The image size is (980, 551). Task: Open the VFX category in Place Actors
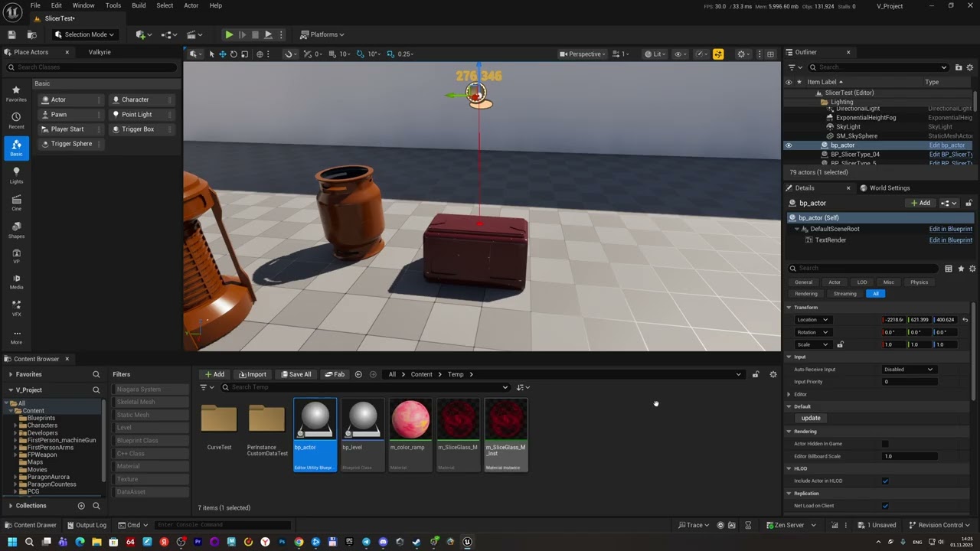tap(16, 308)
